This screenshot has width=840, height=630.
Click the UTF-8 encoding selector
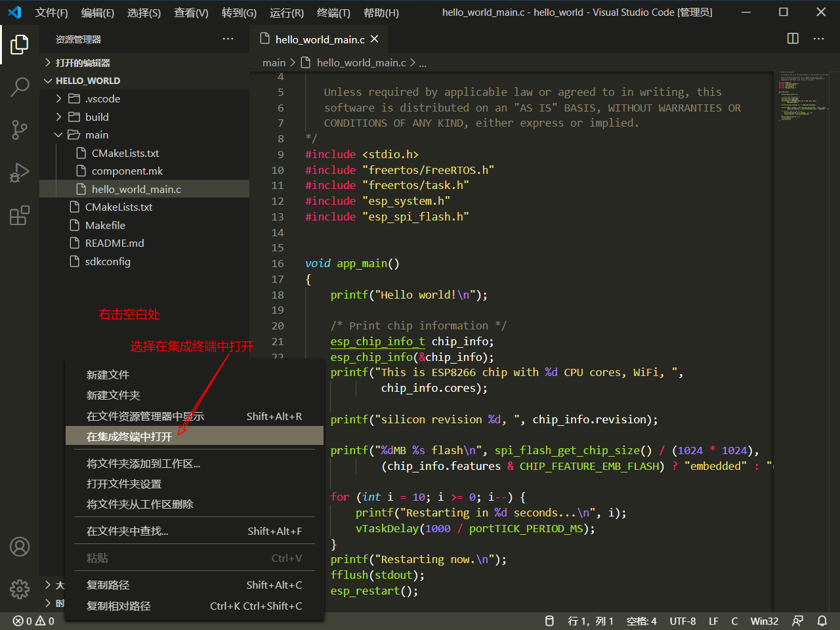[682, 621]
